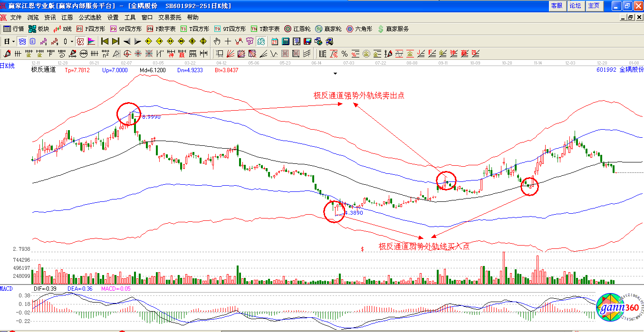Toggle the highlighted 权 adjustment button

pyautogui.click(x=80, y=41)
